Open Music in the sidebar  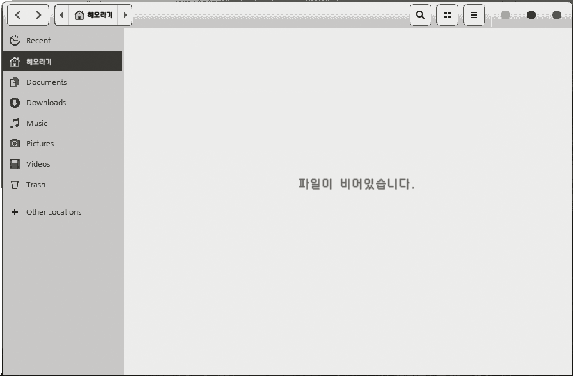[62, 123]
